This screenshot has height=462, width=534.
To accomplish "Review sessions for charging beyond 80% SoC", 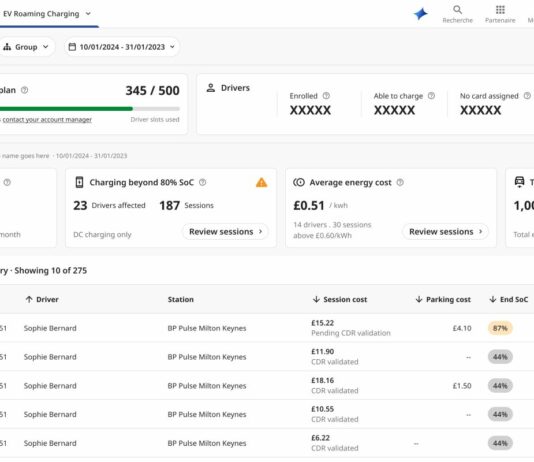I will tap(225, 232).
